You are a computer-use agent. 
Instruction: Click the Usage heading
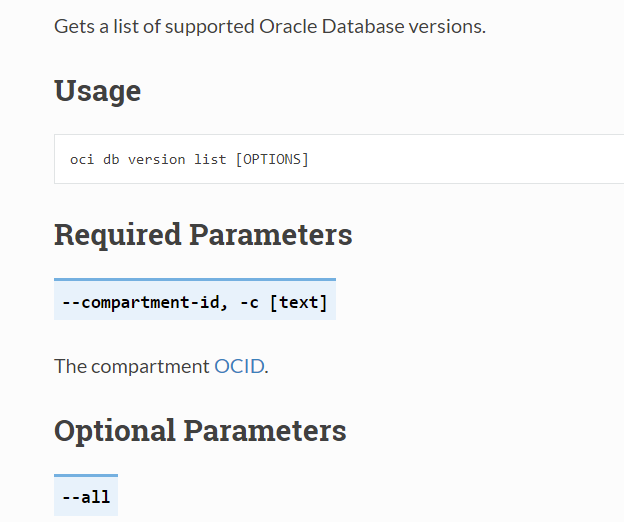(x=98, y=91)
